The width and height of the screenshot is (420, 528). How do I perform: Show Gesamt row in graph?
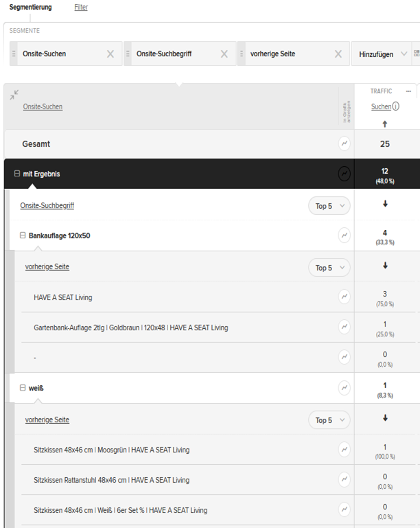[345, 144]
